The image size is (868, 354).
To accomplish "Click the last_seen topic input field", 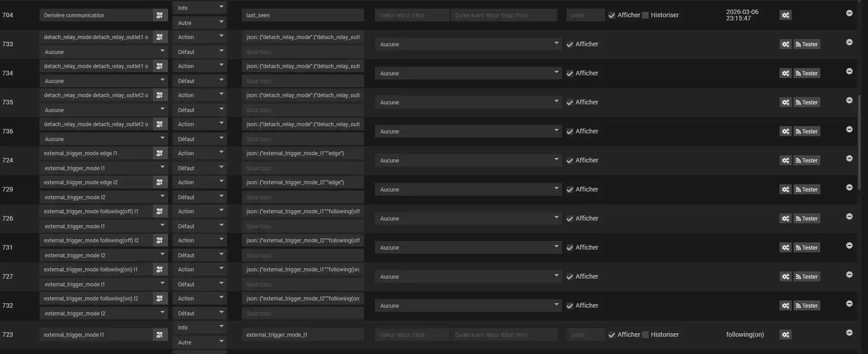I will tap(302, 15).
